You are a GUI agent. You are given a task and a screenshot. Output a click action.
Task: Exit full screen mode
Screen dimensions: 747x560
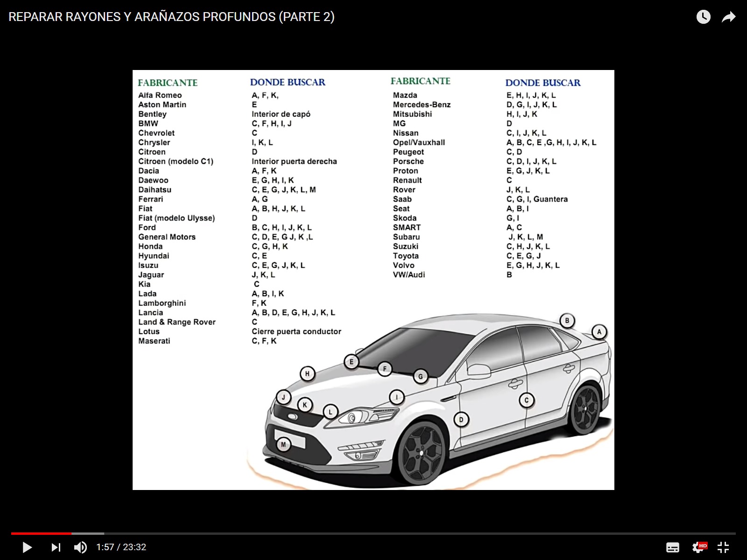point(723,547)
